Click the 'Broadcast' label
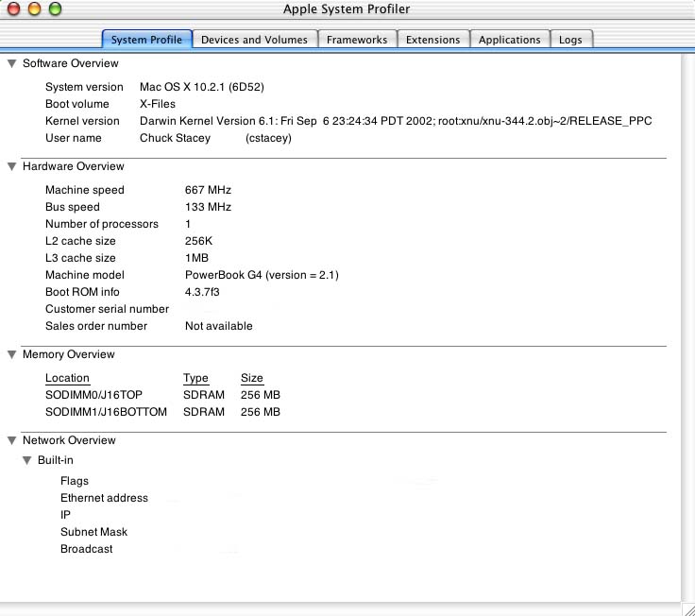The height and width of the screenshot is (616, 695). (87, 549)
